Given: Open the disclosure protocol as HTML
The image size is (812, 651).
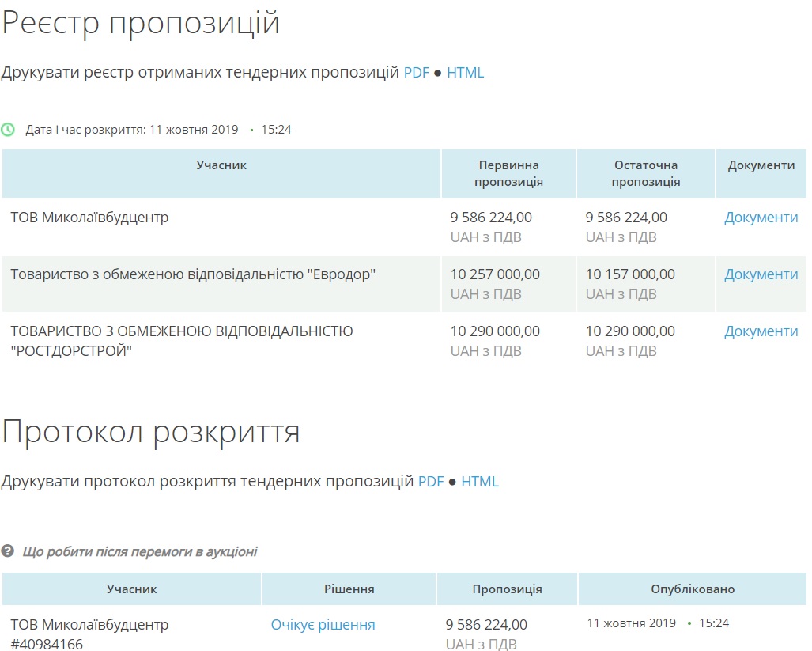Looking at the screenshot, I should (480, 482).
